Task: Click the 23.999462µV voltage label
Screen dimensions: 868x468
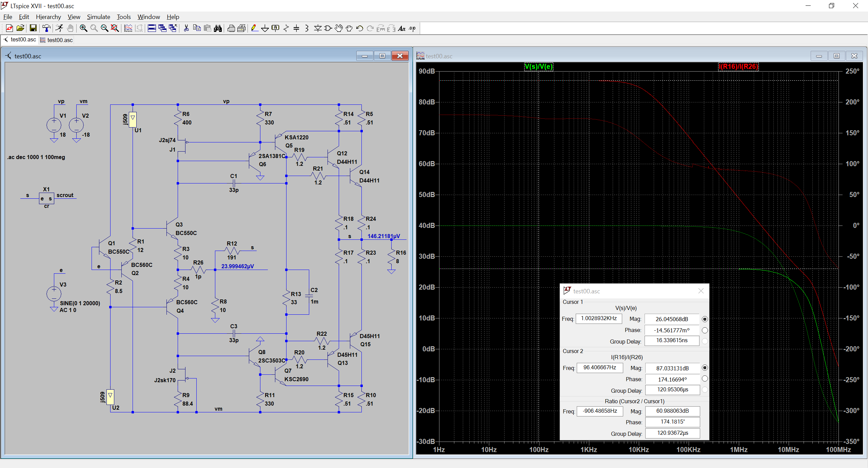Action: (x=238, y=266)
